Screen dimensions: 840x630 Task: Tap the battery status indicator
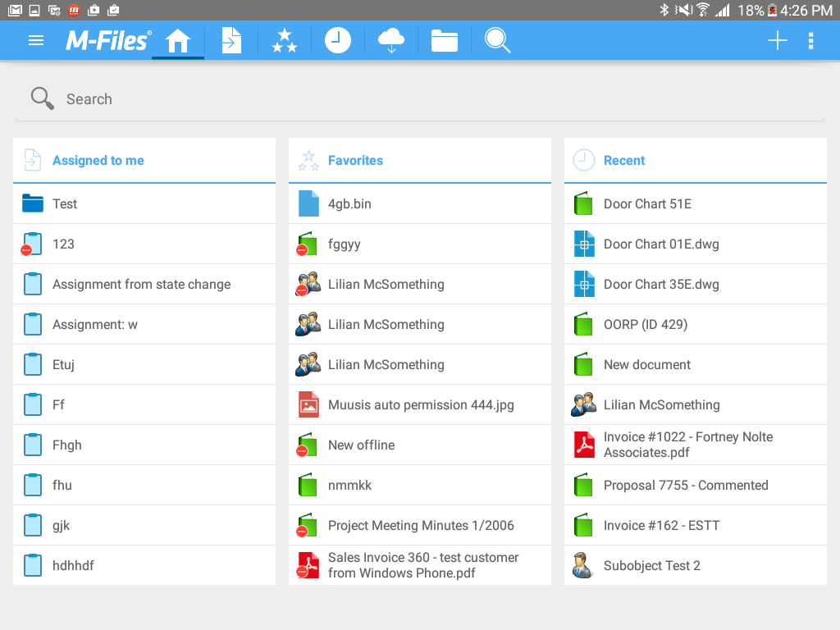[773, 10]
